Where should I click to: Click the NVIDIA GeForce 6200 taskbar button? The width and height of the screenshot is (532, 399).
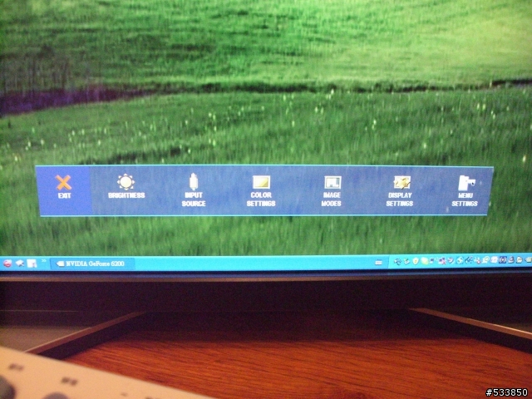click(92, 264)
